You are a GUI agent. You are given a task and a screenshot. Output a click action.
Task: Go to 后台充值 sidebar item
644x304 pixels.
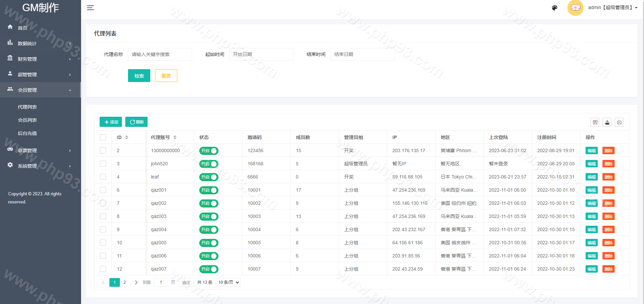27,133
